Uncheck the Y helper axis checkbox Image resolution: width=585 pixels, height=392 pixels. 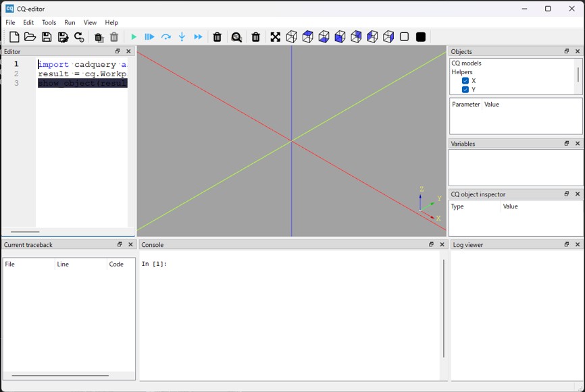pyautogui.click(x=465, y=89)
